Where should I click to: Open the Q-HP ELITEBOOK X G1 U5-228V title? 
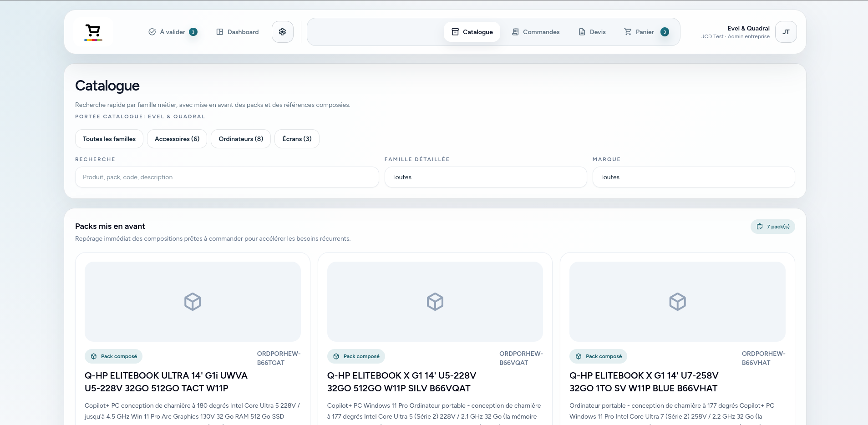pos(401,382)
